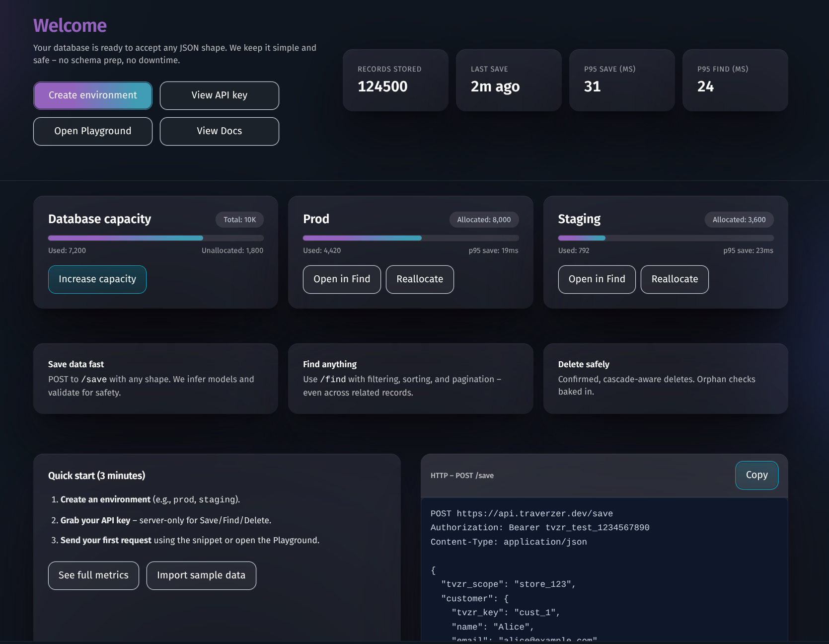Open Playground from the welcome section
The height and width of the screenshot is (644, 829).
pyautogui.click(x=92, y=131)
